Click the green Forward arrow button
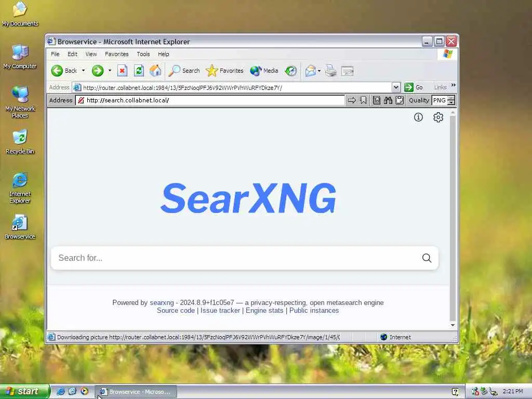This screenshot has width=532, height=399. click(98, 71)
